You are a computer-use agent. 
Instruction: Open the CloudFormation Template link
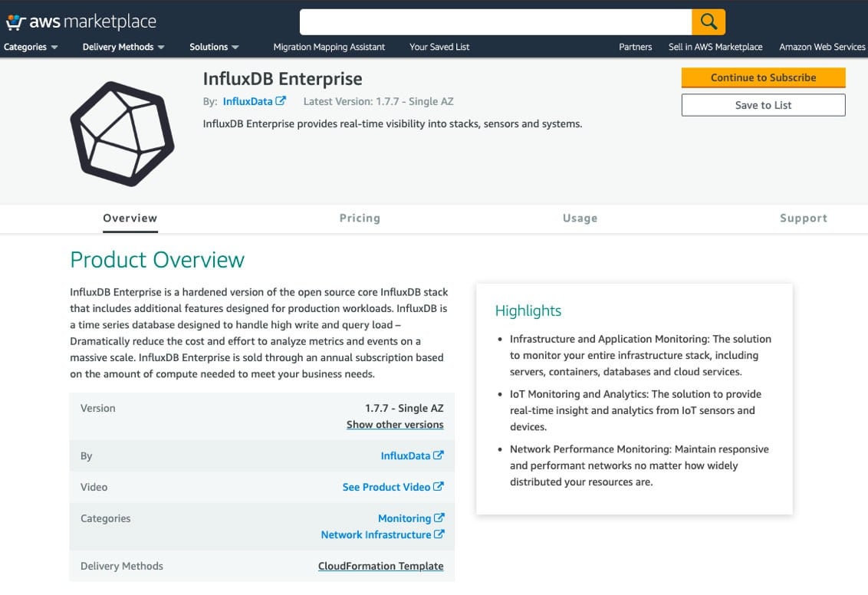point(380,566)
